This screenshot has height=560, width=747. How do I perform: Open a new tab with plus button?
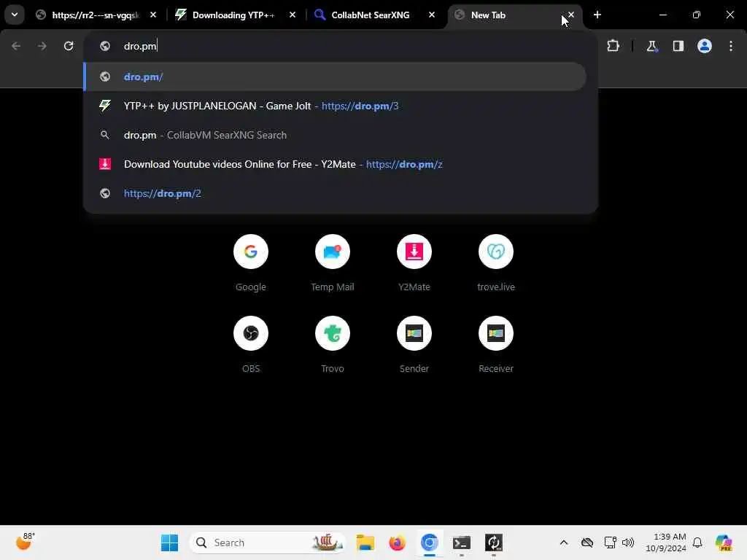coord(597,15)
